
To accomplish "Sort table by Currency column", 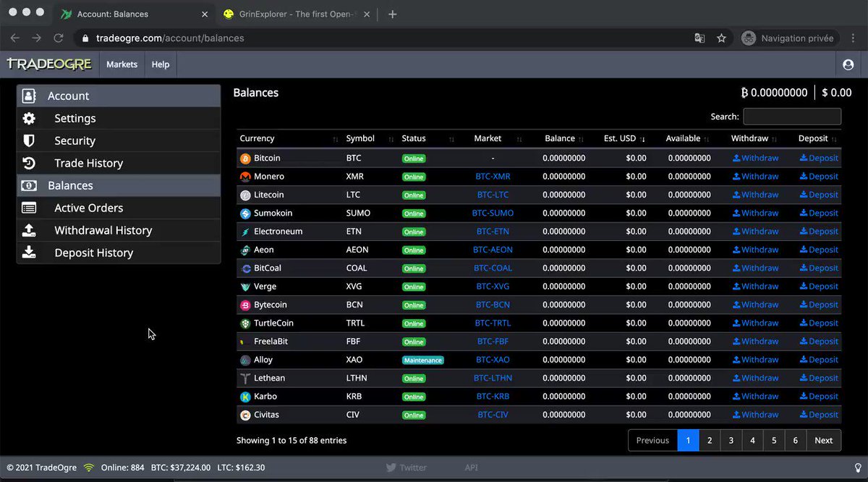I will [x=289, y=138].
